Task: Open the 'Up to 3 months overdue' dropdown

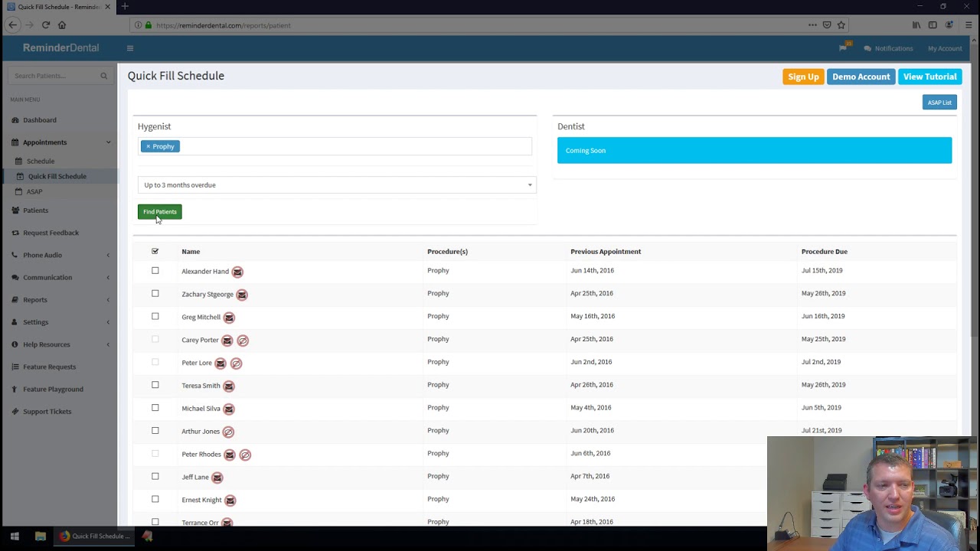Action: click(x=337, y=185)
